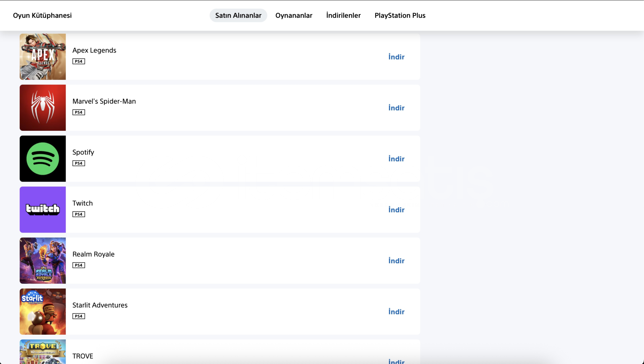Open the Satın Alınanlar tab
Image resolution: width=644 pixels, height=364 pixels.
(x=238, y=16)
